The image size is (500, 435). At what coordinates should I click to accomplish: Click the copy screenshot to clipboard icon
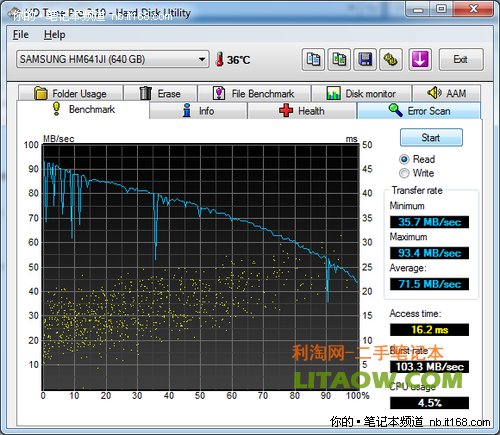click(x=339, y=60)
